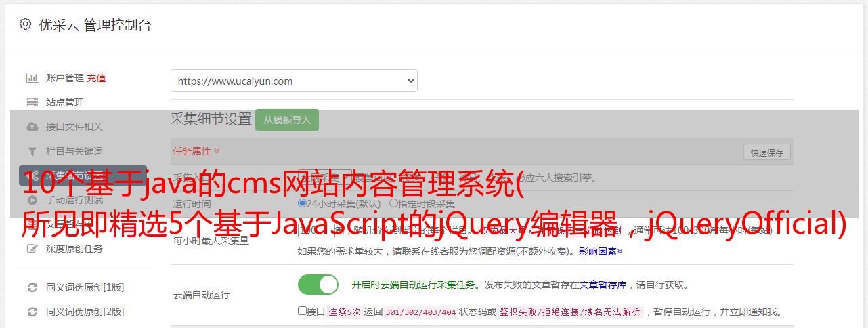The width and height of the screenshot is (868, 328).
Task: Open 同义词伪原创[1版] menu entry
Action: [85, 287]
